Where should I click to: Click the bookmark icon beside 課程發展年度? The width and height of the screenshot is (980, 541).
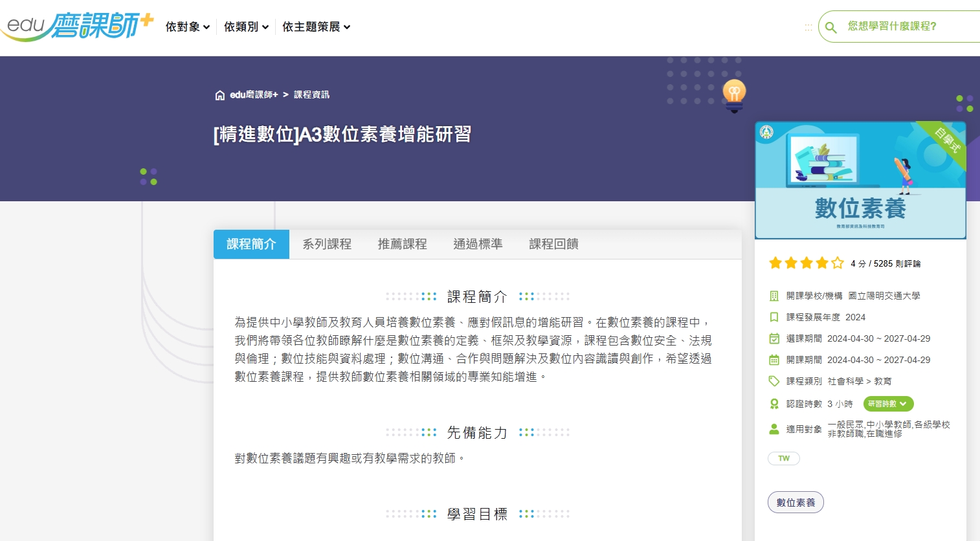coord(774,317)
